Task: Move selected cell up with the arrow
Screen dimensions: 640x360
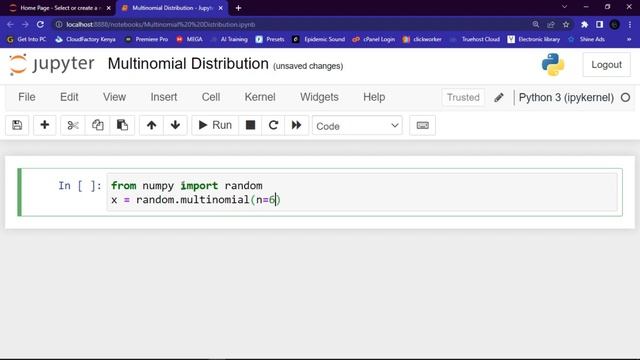Action: (151, 125)
